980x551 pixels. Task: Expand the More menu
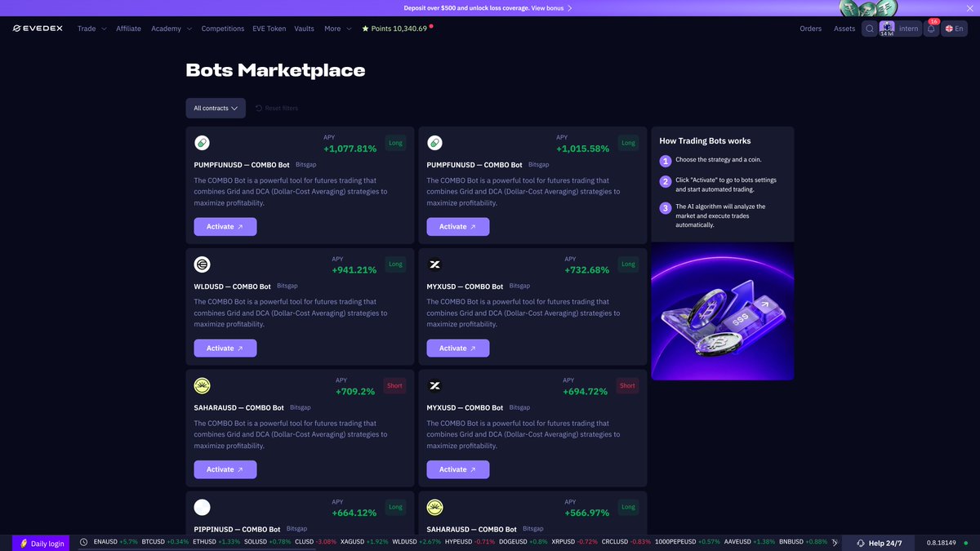point(338,29)
